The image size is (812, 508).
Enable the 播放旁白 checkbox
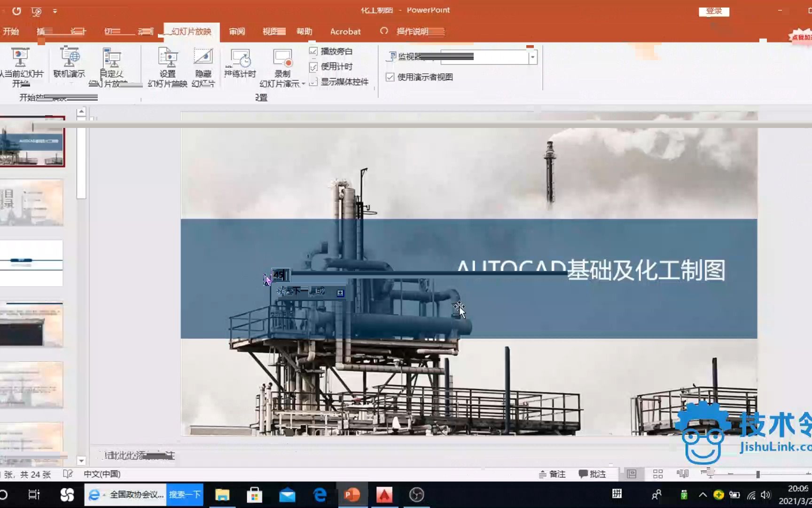tap(313, 51)
